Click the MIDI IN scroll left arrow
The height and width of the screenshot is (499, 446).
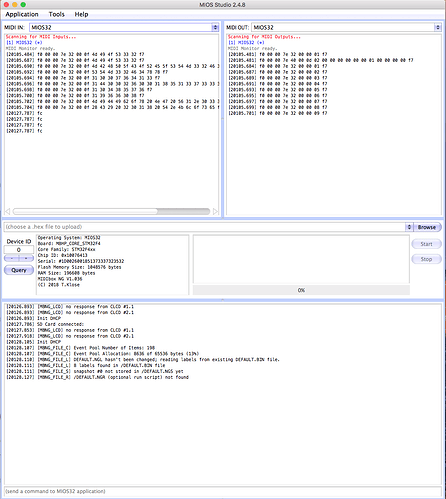tap(7, 211)
